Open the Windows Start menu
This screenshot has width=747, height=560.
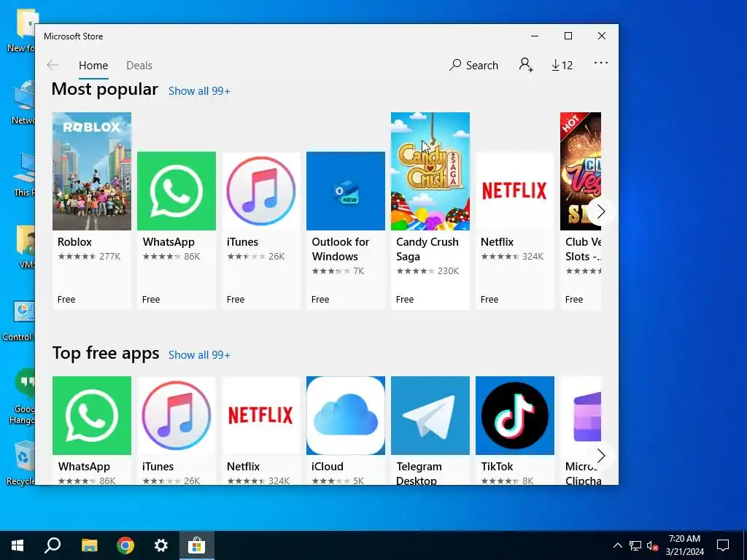point(18,545)
